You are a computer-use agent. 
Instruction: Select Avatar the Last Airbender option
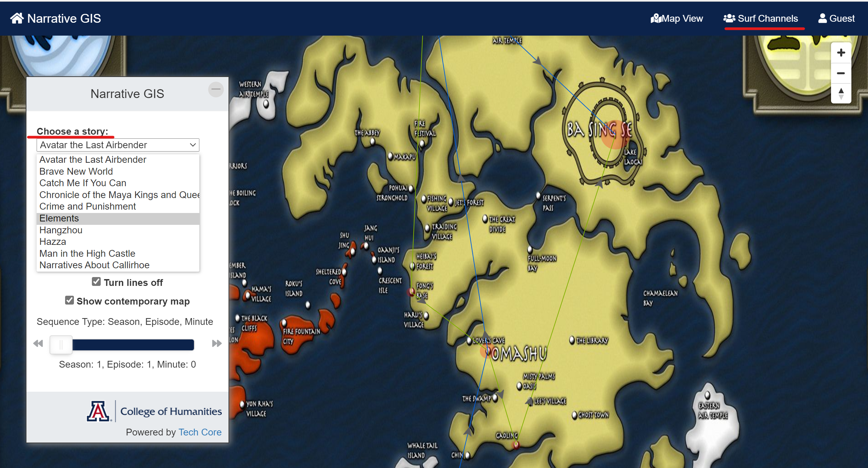[118, 160]
